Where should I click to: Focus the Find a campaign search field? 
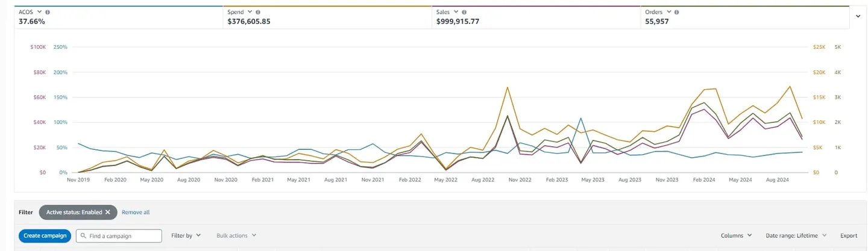(x=119, y=236)
